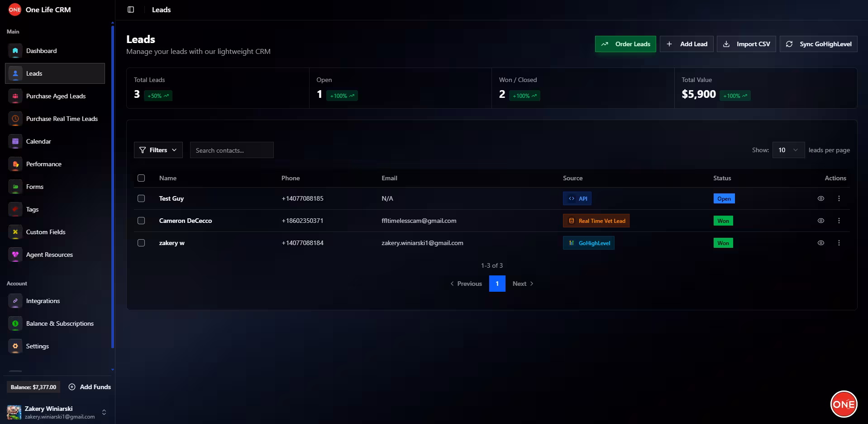The height and width of the screenshot is (424, 868).
Task: Open the leads per page dropdown
Action: click(x=788, y=150)
